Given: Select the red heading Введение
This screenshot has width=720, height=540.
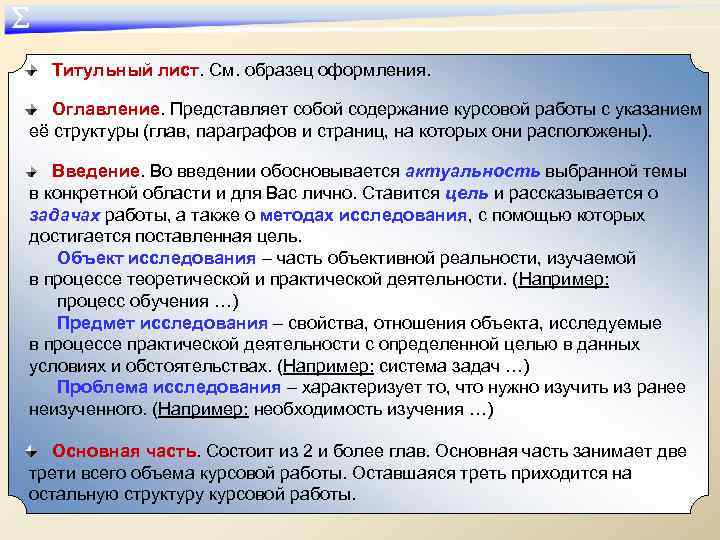Looking at the screenshot, I should tap(96, 171).
